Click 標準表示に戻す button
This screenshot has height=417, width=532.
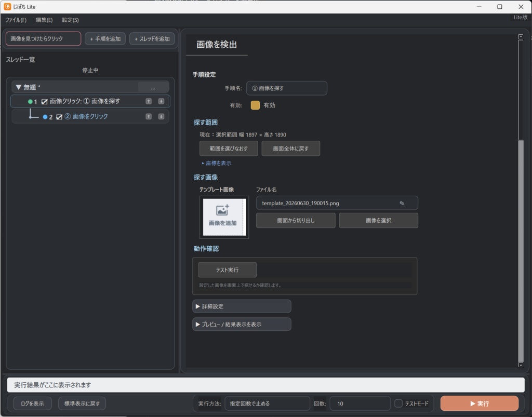click(x=82, y=403)
